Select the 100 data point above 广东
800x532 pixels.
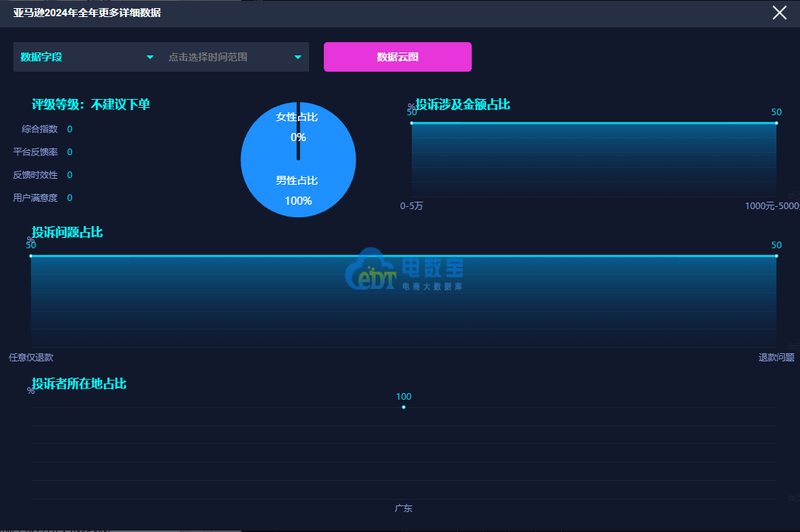[404, 407]
